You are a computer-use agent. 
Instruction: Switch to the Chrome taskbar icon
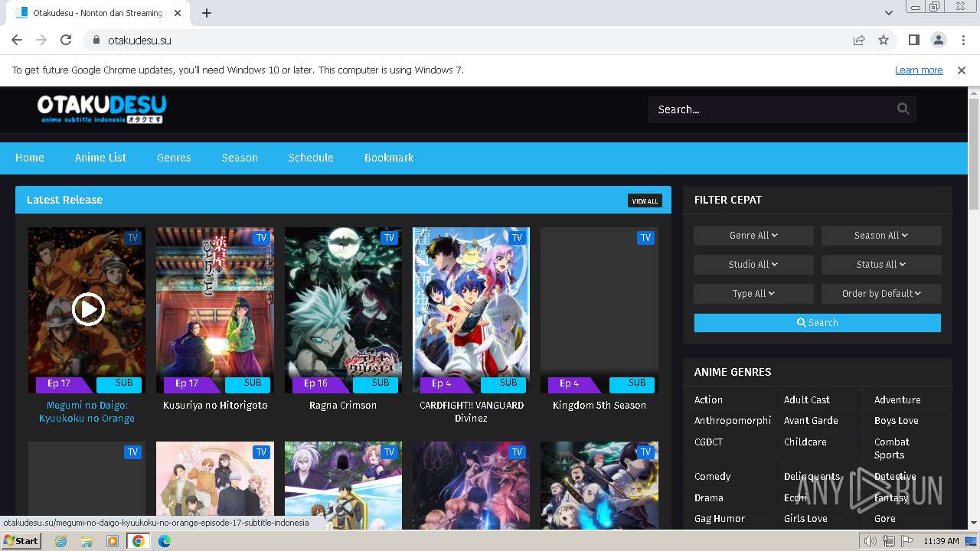click(x=139, y=541)
